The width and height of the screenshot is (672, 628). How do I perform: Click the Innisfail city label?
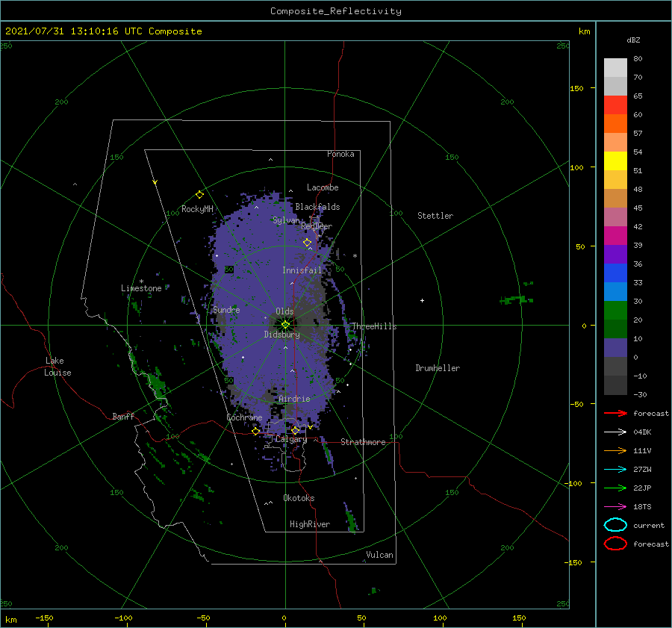tap(302, 270)
